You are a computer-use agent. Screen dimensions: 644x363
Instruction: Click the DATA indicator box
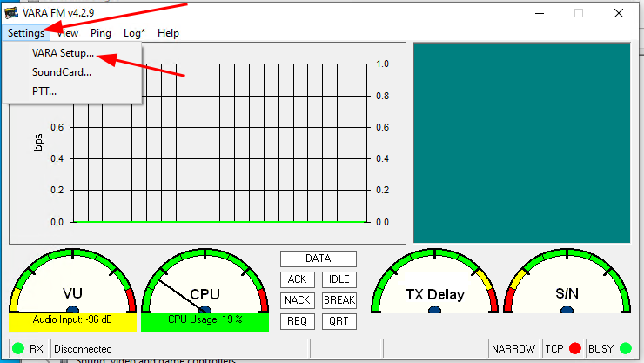point(319,259)
